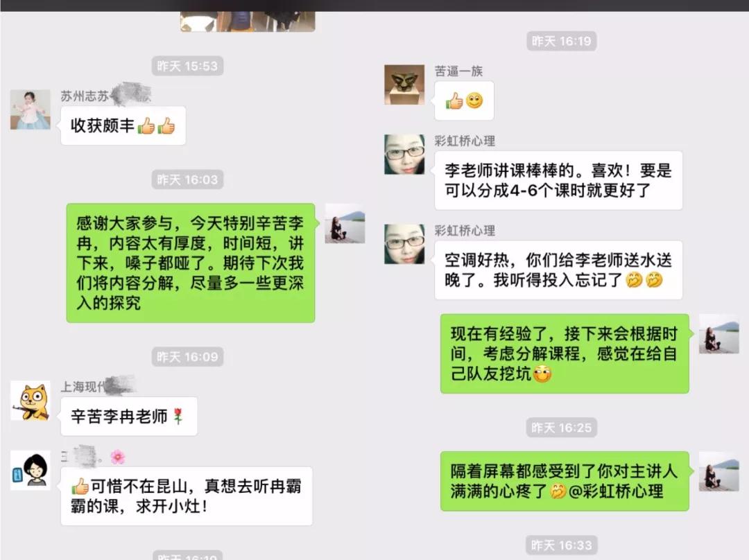This screenshot has width=749, height=560.
Task: Open the second 彩虹桥心理 avatar beside 空调好热 message
Action: [x=404, y=244]
